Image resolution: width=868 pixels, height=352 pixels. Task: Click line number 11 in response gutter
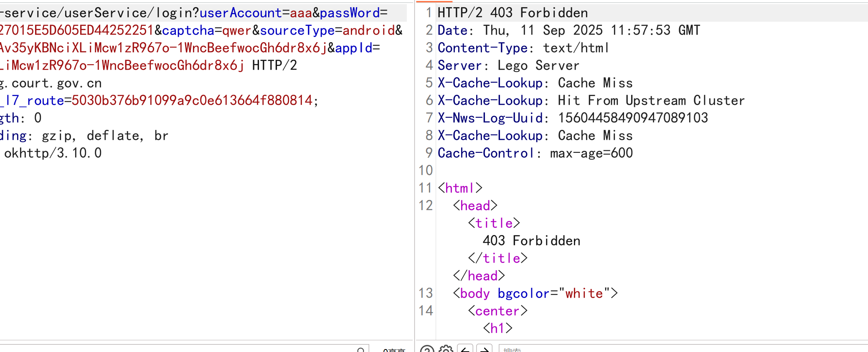tap(425, 188)
